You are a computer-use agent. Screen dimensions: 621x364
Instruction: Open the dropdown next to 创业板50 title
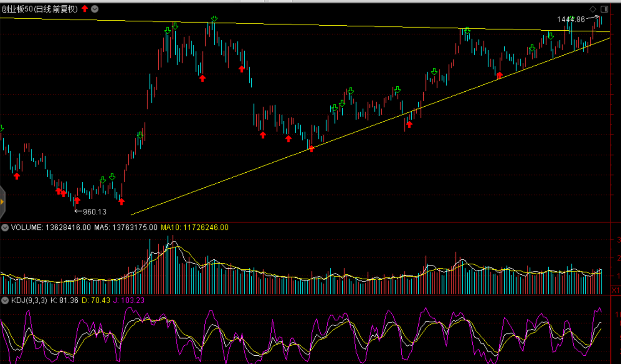pos(95,9)
